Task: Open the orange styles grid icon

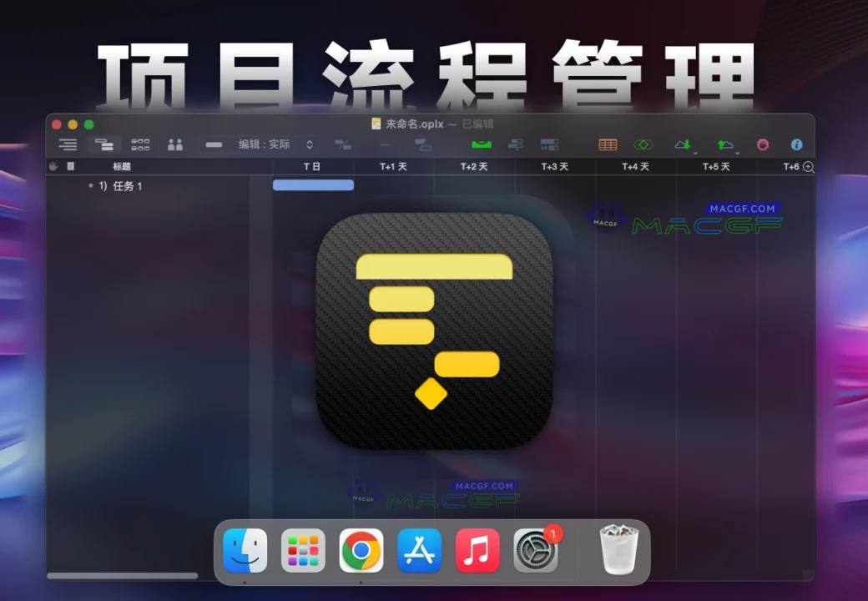Action: (607, 144)
